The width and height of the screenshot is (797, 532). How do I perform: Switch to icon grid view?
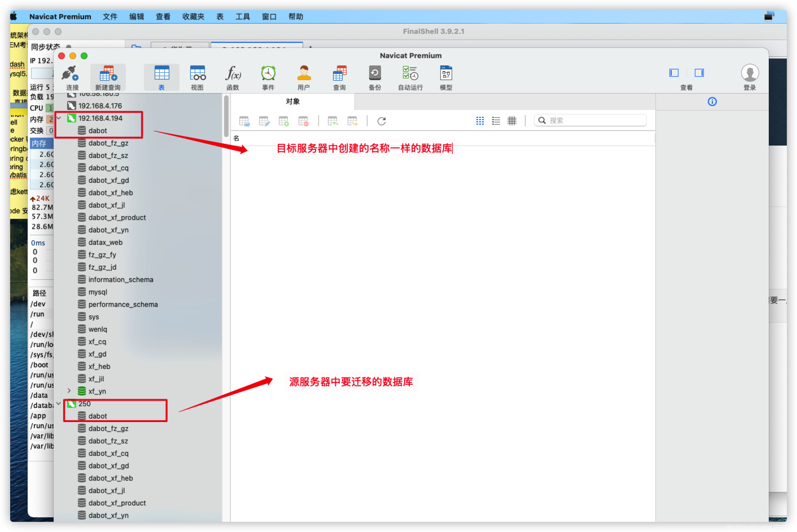tap(480, 121)
